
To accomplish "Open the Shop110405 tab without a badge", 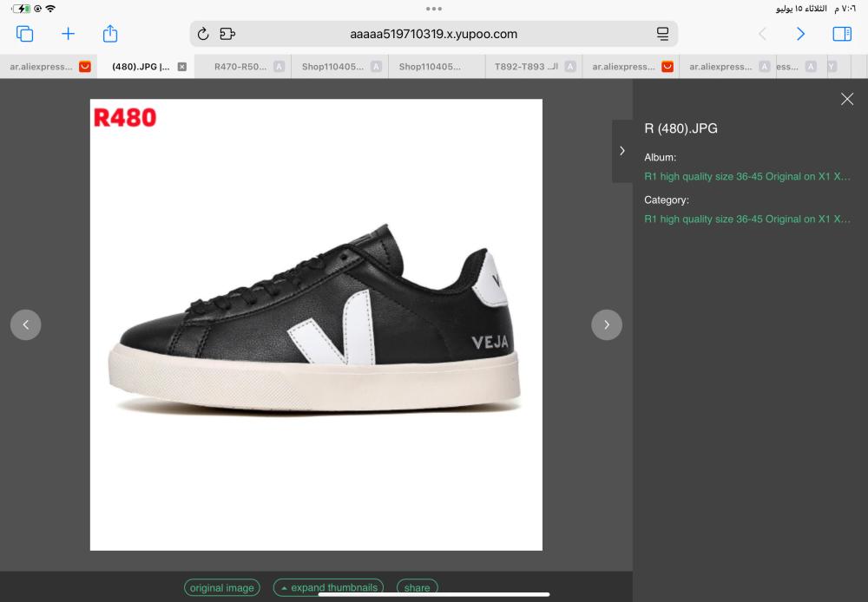I will [x=437, y=67].
